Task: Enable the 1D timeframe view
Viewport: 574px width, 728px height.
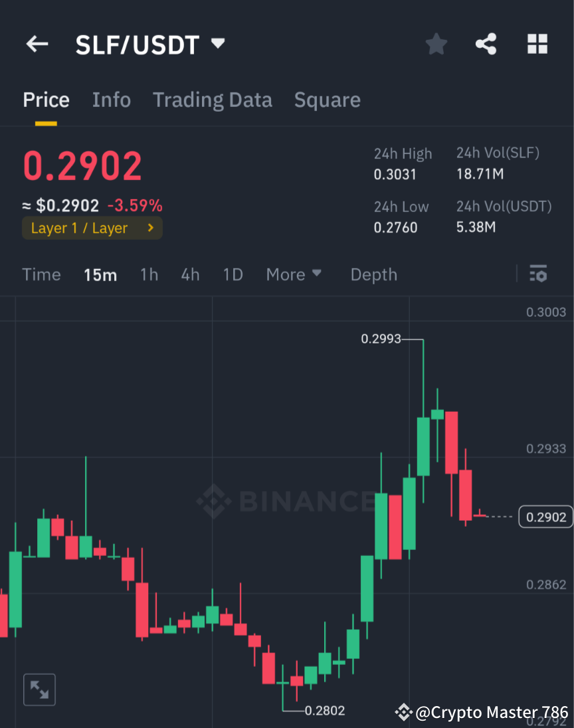Action: [x=233, y=274]
